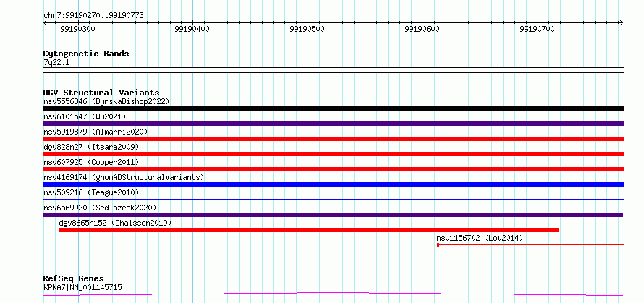Select dgv8665n152 (Chaisson2019) label
Image resolution: width=644 pixels, height=303 pixels.
click(x=115, y=223)
